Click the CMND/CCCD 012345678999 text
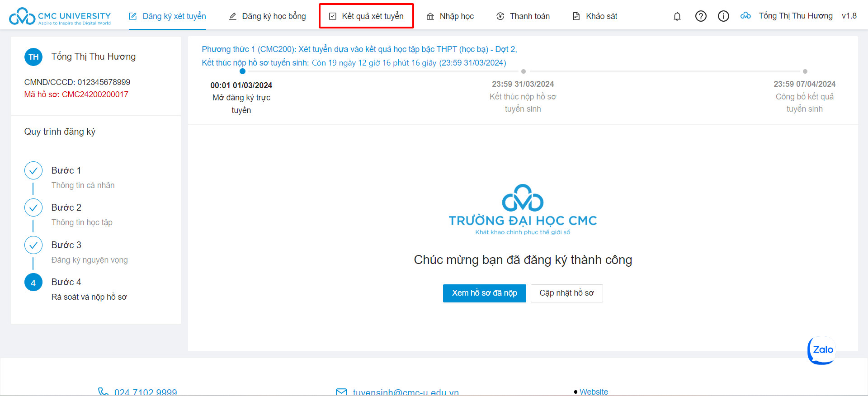 click(x=77, y=82)
